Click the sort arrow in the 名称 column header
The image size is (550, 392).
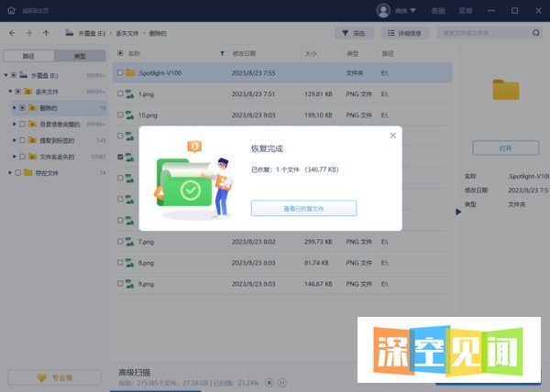click(222, 54)
